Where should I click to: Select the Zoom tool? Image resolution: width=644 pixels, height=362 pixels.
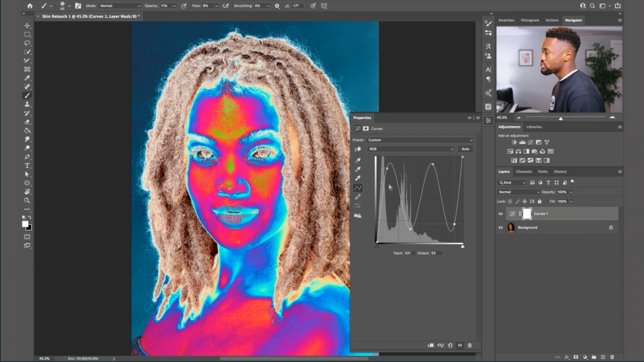point(27,201)
